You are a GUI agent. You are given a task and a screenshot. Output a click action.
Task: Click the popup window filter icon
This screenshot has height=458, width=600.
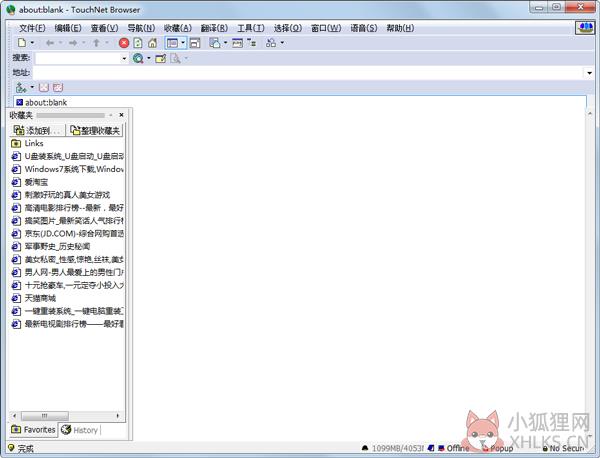coord(237,43)
